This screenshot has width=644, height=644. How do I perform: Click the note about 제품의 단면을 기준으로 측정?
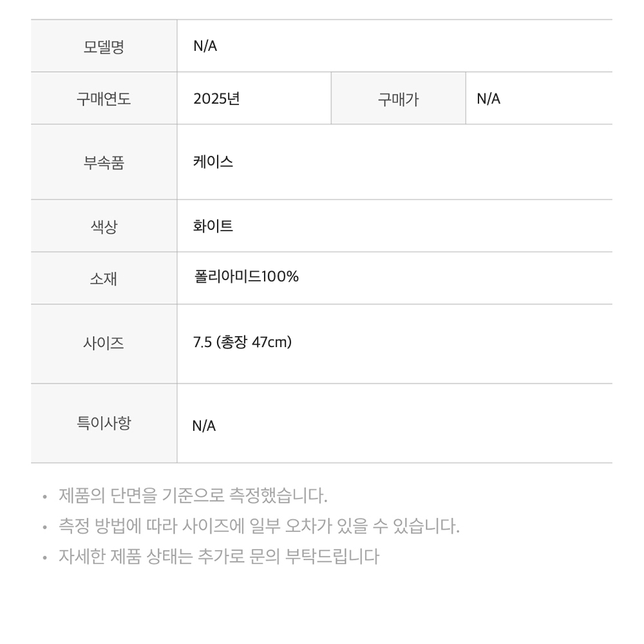point(193,495)
